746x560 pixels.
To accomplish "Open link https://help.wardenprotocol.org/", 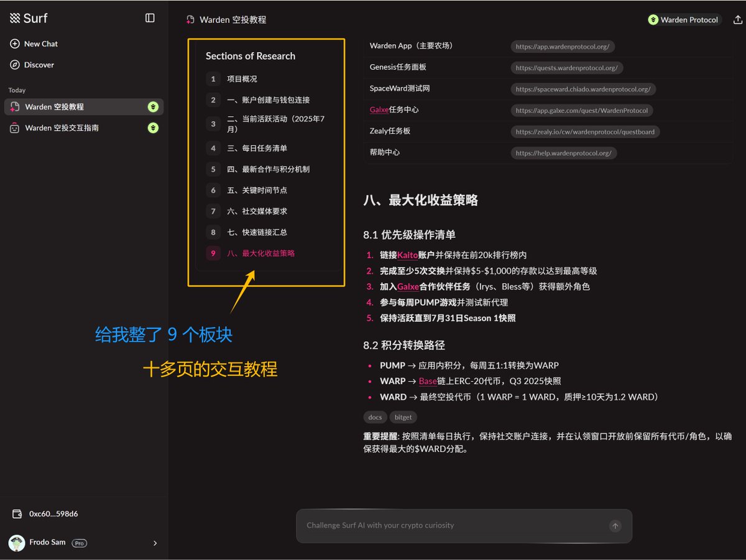I will click(564, 153).
